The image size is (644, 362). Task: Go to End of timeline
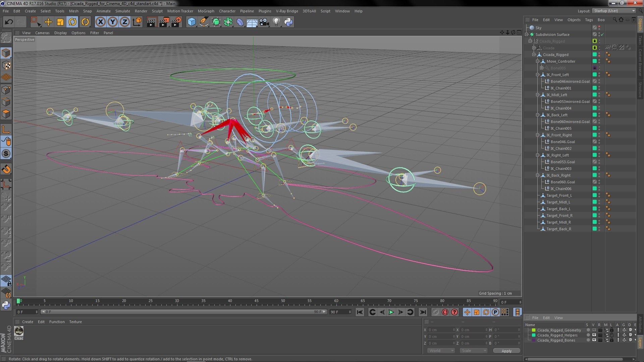(x=423, y=312)
